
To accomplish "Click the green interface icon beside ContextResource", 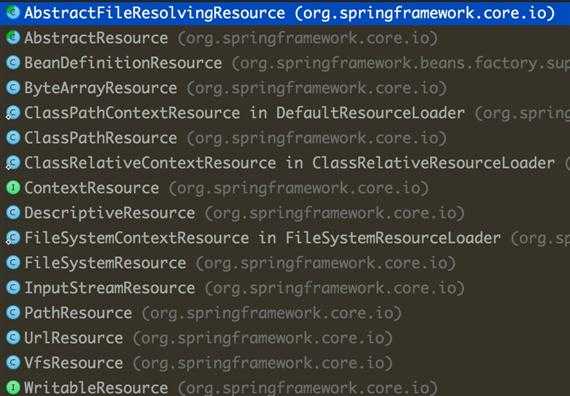I will 13,188.
